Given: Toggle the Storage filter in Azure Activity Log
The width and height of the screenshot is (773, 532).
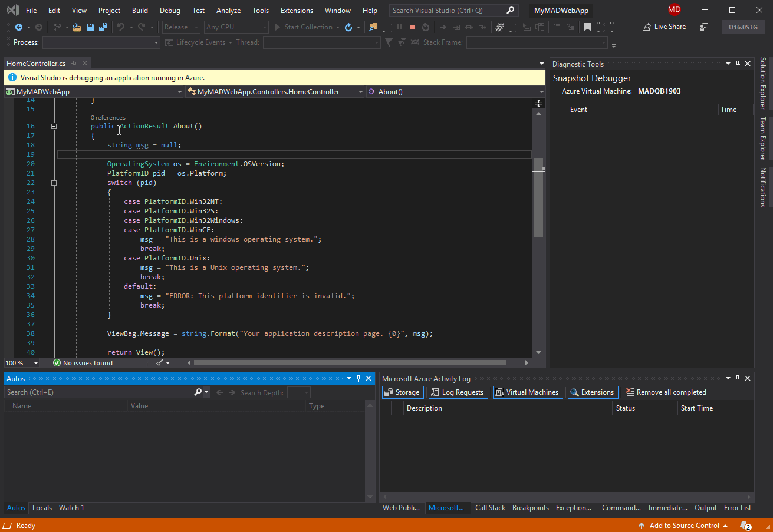Looking at the screenshot, I should [402, 392].
